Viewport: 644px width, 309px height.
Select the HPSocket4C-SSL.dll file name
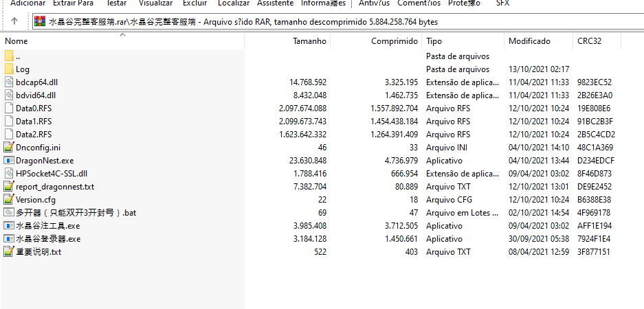click(52, 174)
